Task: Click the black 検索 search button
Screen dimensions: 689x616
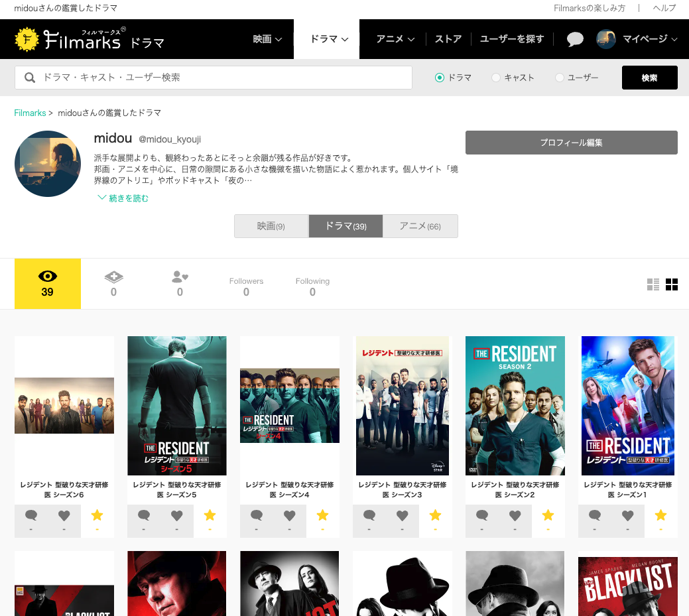Action: pos(649,78)
